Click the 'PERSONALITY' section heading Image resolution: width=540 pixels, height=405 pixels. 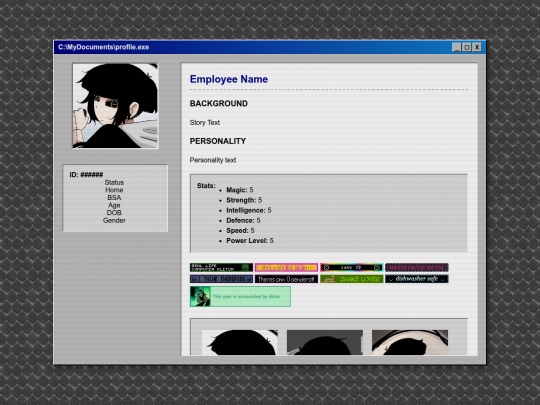click(218, 141)
